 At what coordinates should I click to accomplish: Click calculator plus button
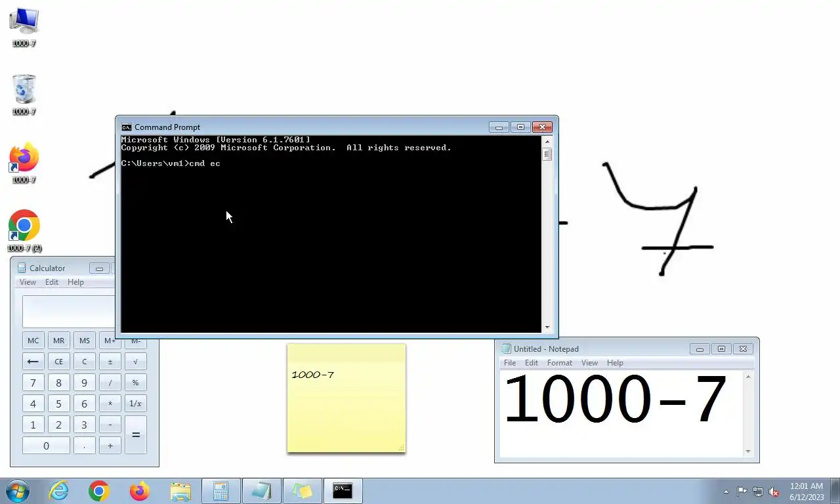(110, 446)
